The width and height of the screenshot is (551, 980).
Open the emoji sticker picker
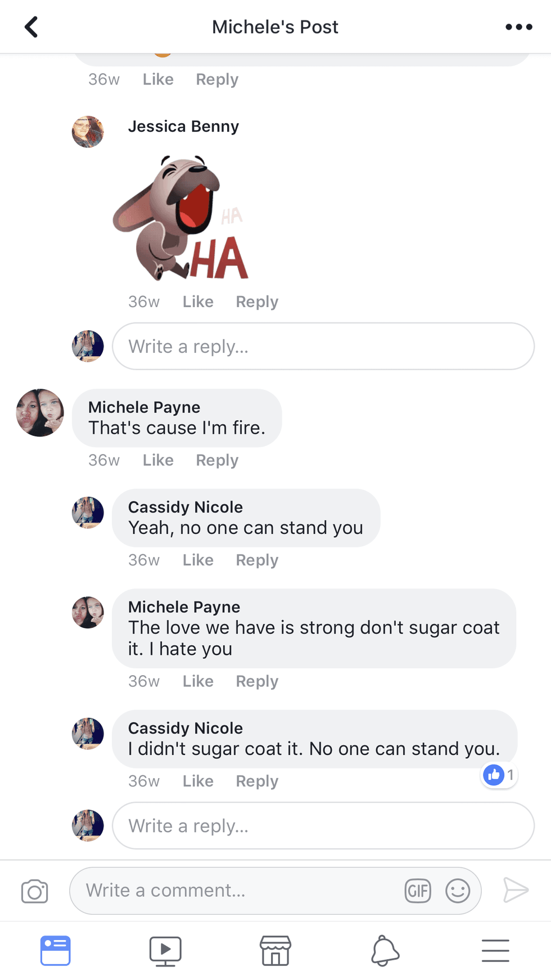tap(458, 891)
